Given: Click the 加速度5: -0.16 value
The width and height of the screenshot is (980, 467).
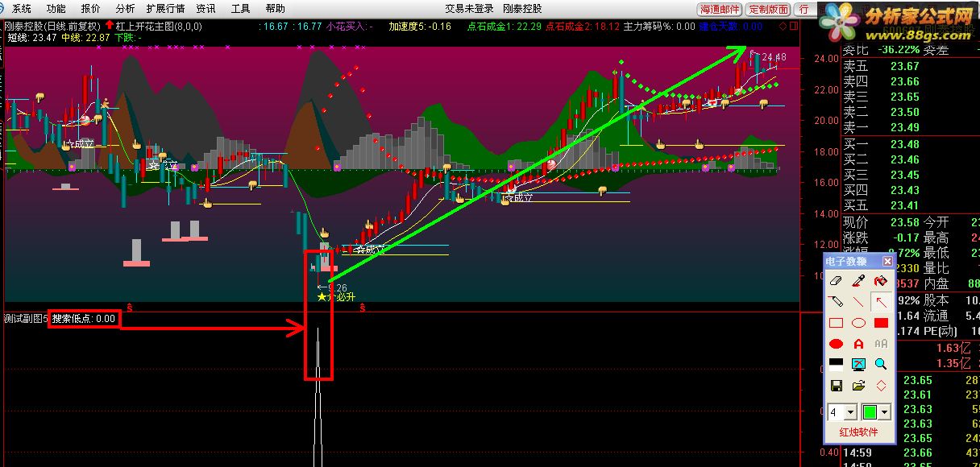Looking at the screenshot, I should point(419,27).
